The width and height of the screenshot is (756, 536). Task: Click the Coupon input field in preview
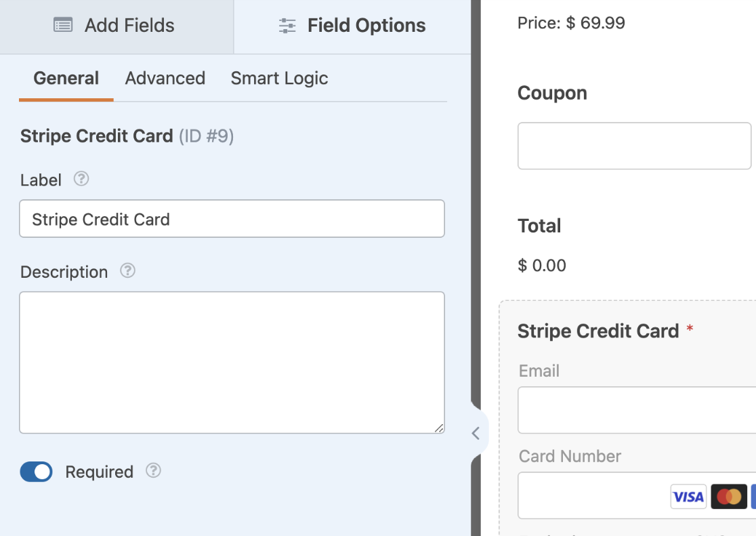point(634,146)
